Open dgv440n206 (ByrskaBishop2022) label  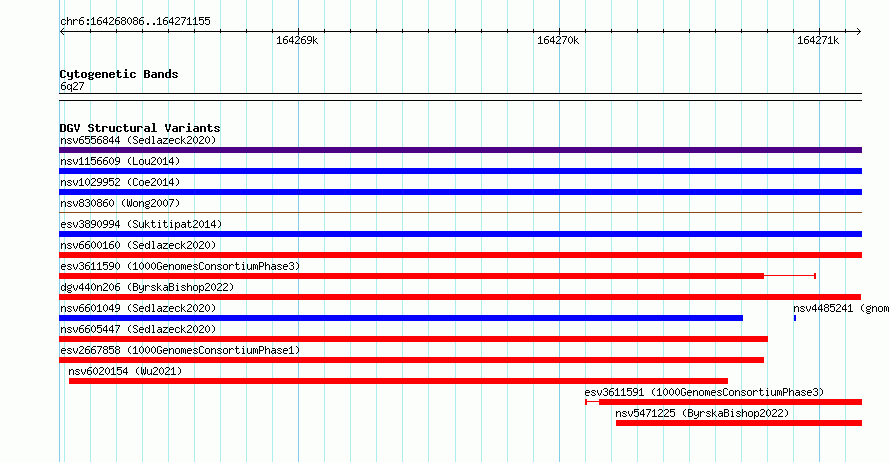click(147, 287)
